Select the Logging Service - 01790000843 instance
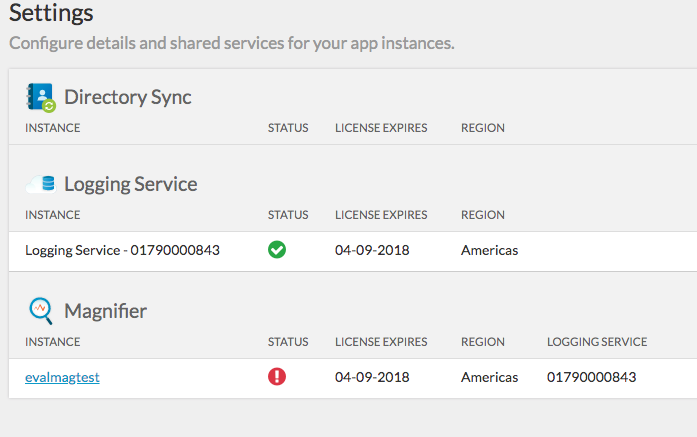The width and height of the screenshot is (697, 437). pyautogui.click(x=122, y=250)
